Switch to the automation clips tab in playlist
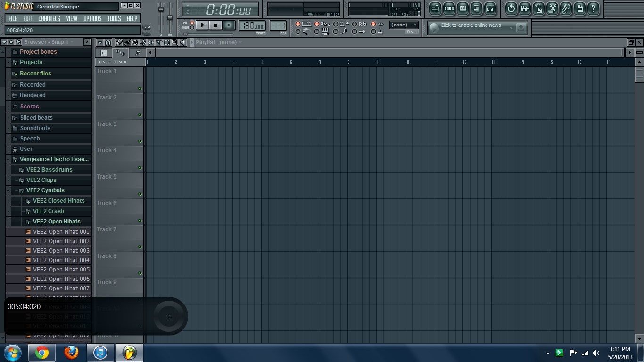Viewport: 644px width, 362px height. coord(121,53)
